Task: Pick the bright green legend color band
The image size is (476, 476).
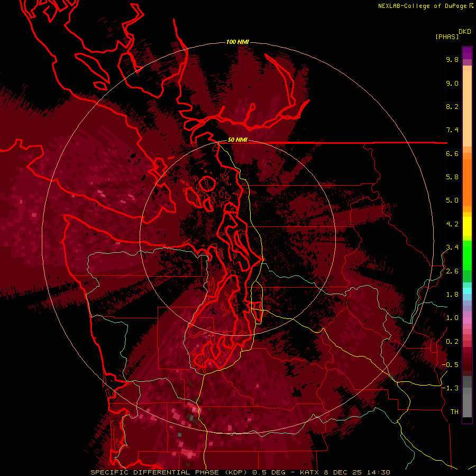Action: (467, 255)
